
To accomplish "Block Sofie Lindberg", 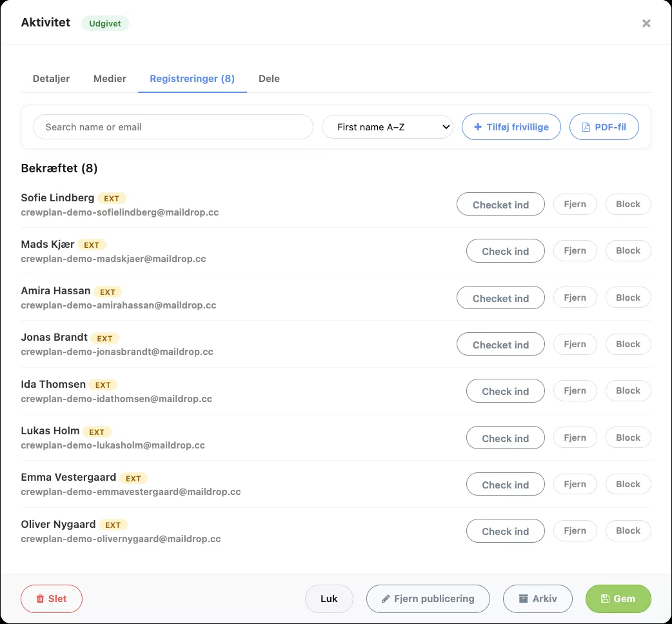I will (628, 204).
